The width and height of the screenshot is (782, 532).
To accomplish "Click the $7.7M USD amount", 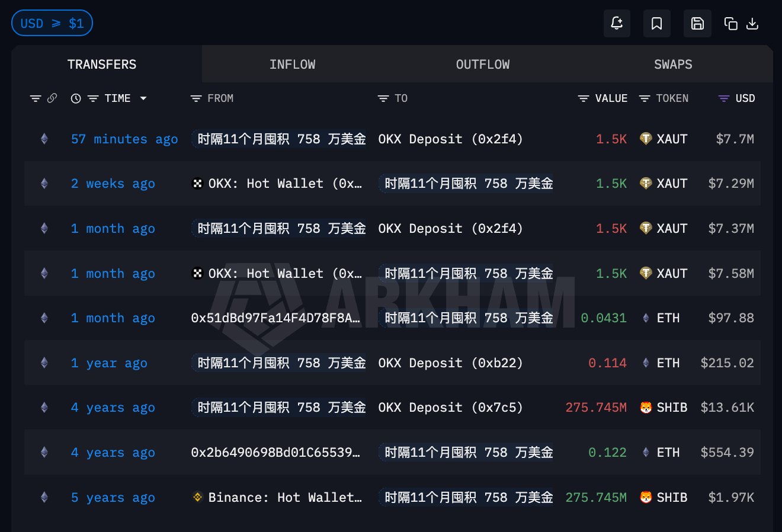I will point(735,139).
